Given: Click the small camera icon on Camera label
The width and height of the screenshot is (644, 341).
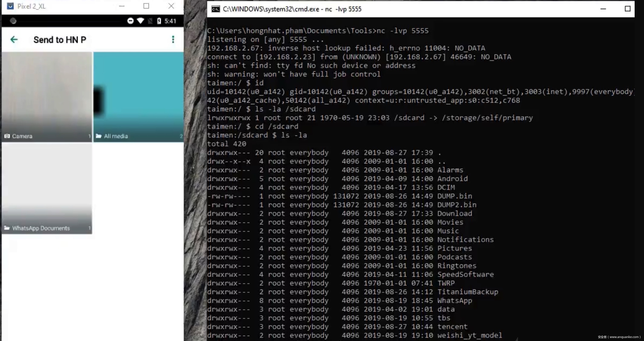Looking at the screenshot, I should pyautogui.click(x=7, y=136).
